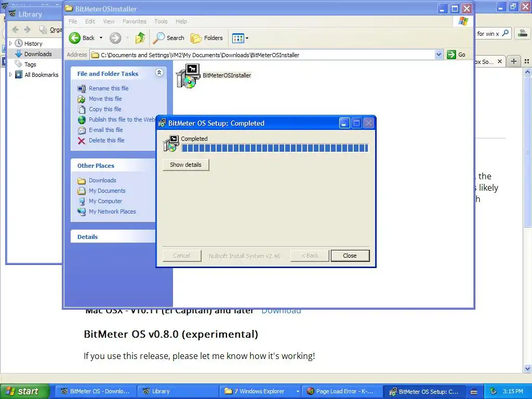The image size is (532, 399).
Task: Click the Close button in setup dialog
Action: [350, 256]
